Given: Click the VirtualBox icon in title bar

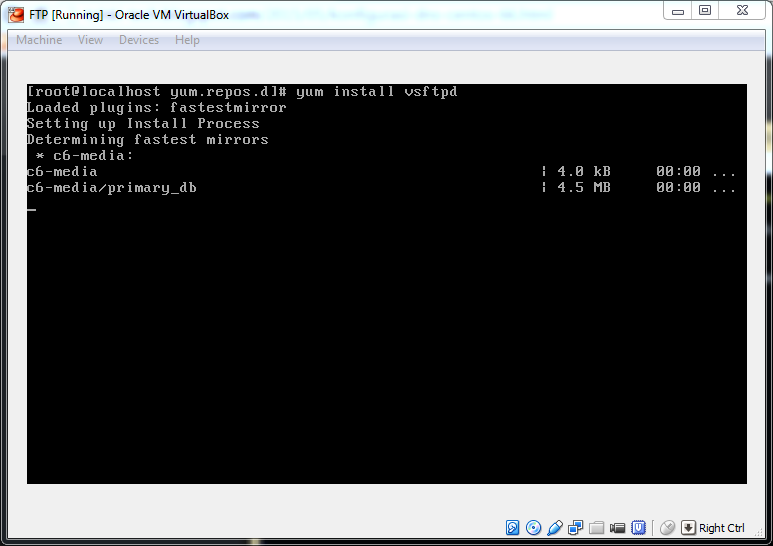Looking at the screenshot, I should click(16, 15).
